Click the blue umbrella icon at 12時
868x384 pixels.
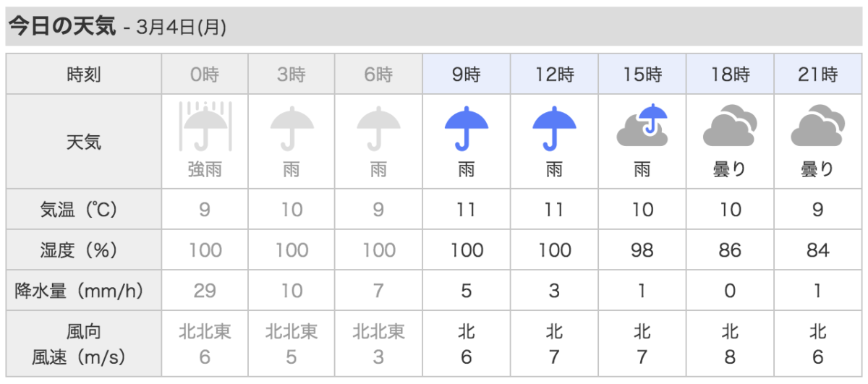point(554,127)
